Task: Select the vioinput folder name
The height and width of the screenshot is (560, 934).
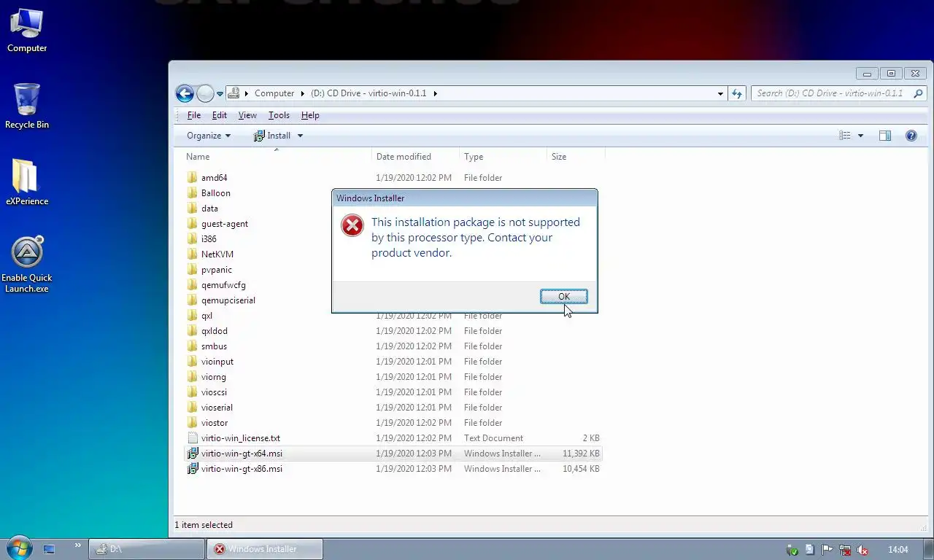Action: coord(217,362)
